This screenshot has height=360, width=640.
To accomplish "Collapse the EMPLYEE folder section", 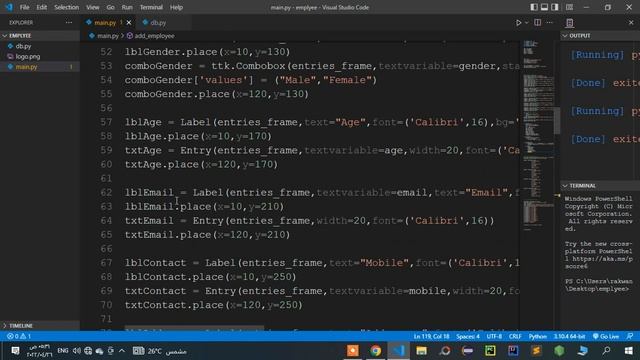I will tap(40, 36).
